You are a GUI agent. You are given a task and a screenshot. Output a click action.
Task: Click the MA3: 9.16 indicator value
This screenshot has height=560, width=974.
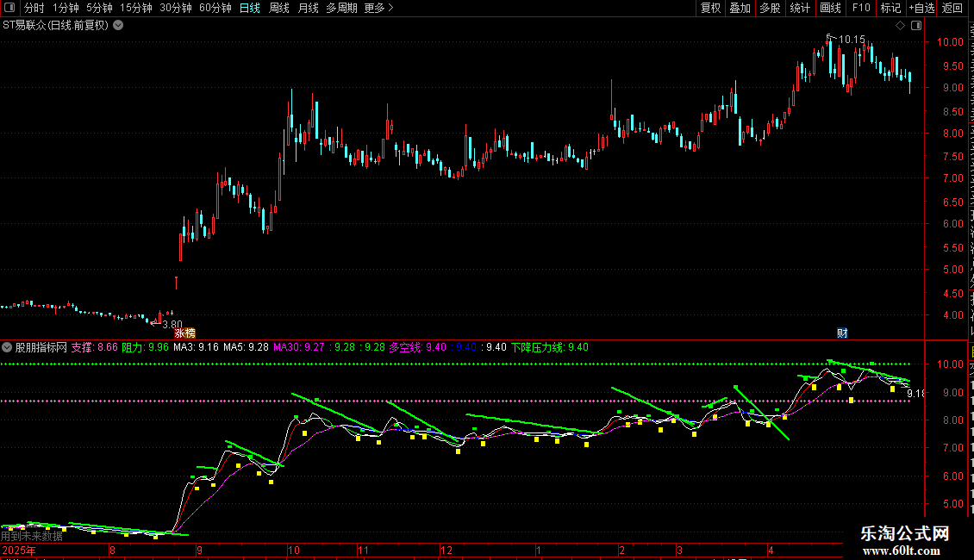196,347
